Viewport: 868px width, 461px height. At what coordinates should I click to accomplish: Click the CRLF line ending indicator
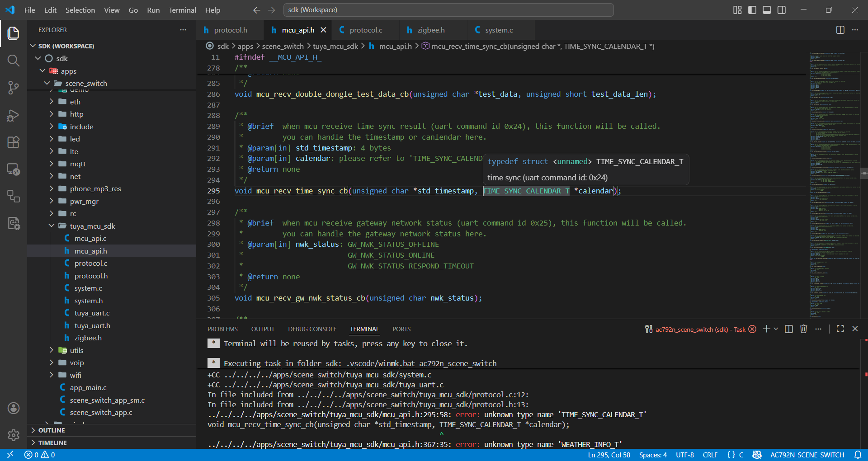click(710, 455)
